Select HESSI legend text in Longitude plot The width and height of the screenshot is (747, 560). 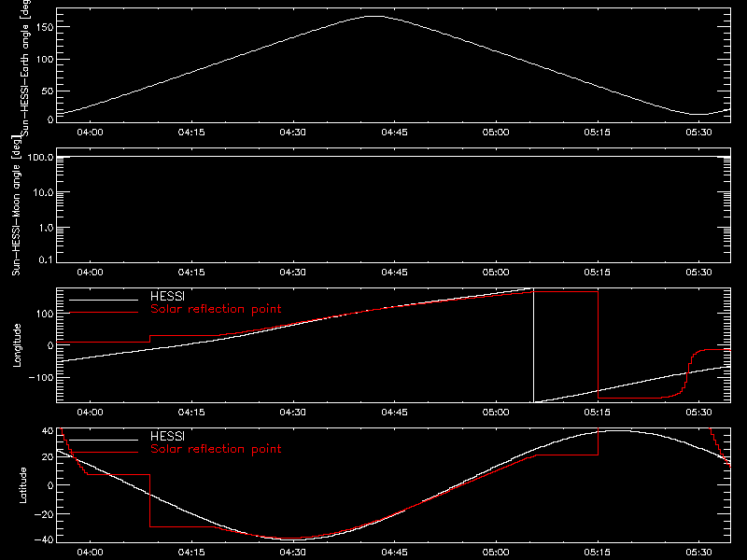tap(167, 296)
